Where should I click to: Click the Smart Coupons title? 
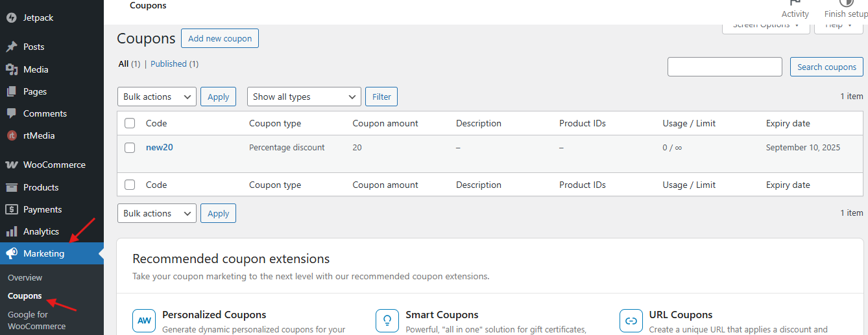pyautogui.click(x=442, y=315)
